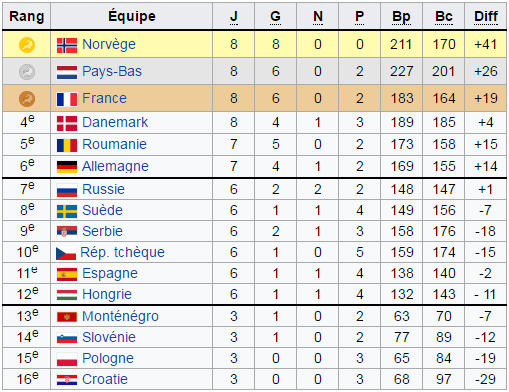Click the Montenegro flag icon

tap(67, 317)
